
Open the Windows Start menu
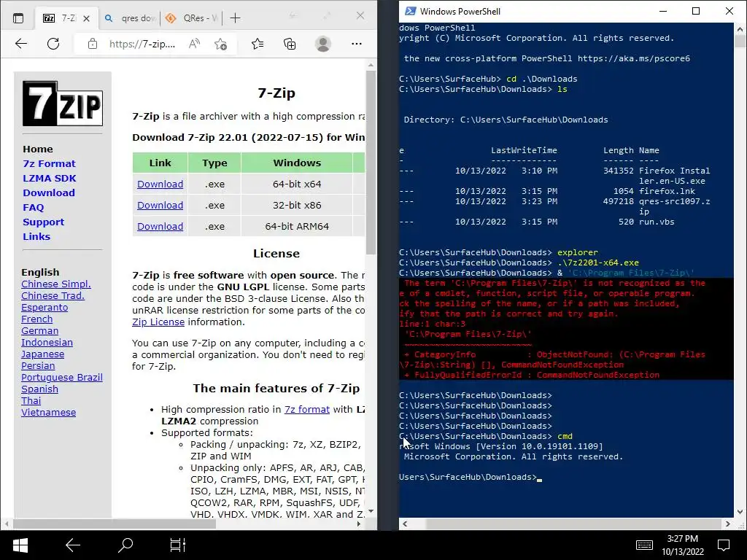tap(20, 545)
